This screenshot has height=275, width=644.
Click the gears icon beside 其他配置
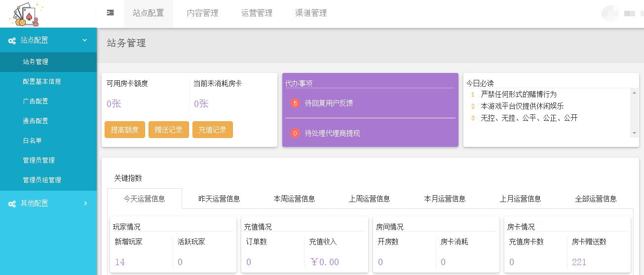(12, 204)
